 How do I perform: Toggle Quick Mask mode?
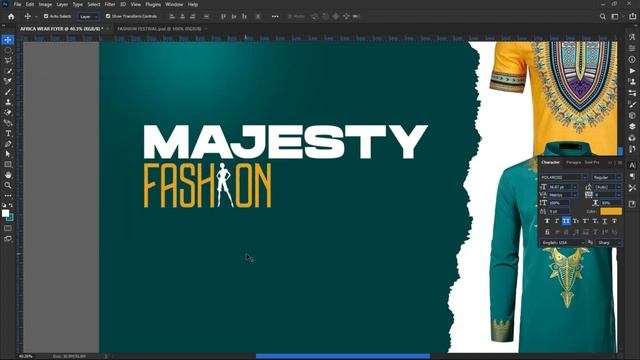click(x=8, y=228)
